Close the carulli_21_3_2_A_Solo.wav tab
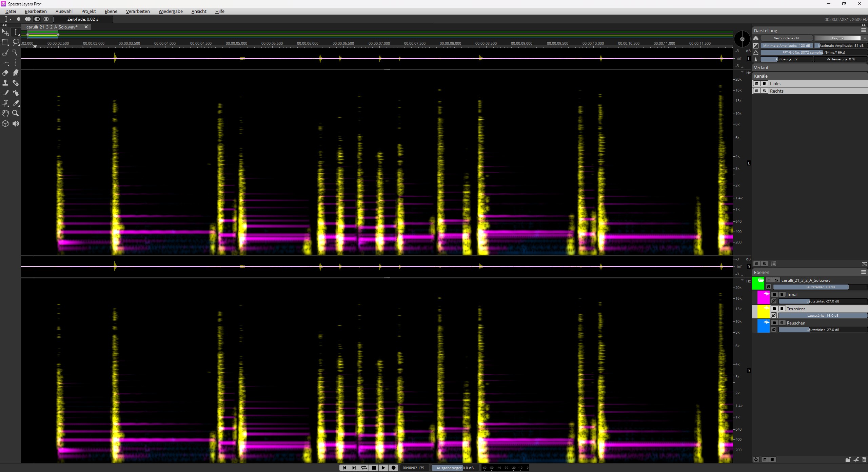 tap(86, 27)
